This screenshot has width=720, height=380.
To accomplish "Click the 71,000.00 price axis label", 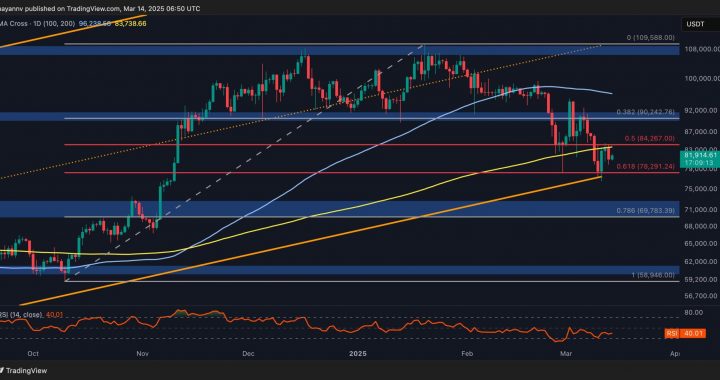I will coord(700,210).
